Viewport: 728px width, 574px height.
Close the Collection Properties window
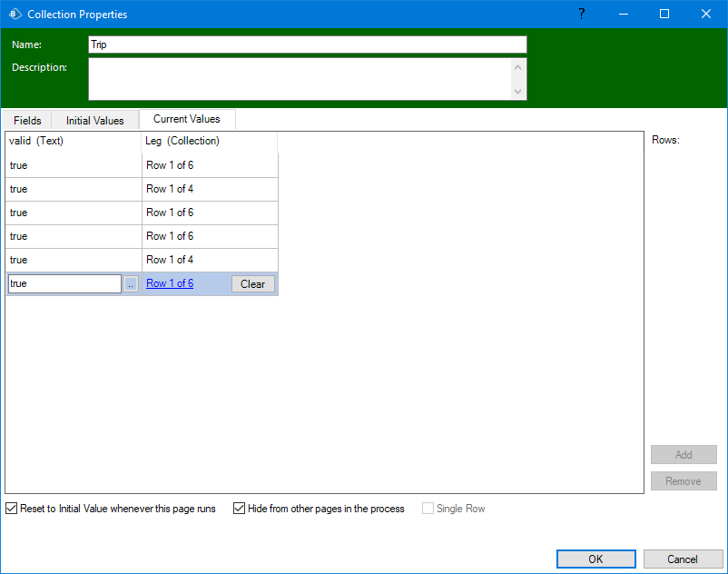[x=706, y=14]
